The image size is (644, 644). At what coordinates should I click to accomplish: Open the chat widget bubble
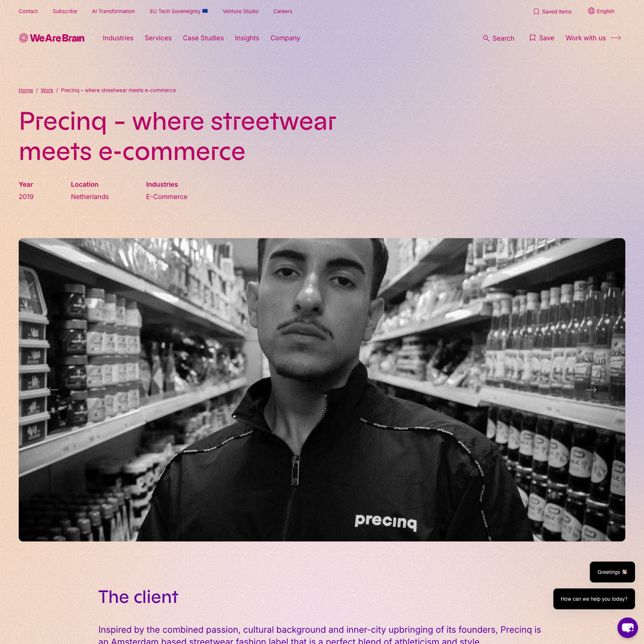coord(627,627)
